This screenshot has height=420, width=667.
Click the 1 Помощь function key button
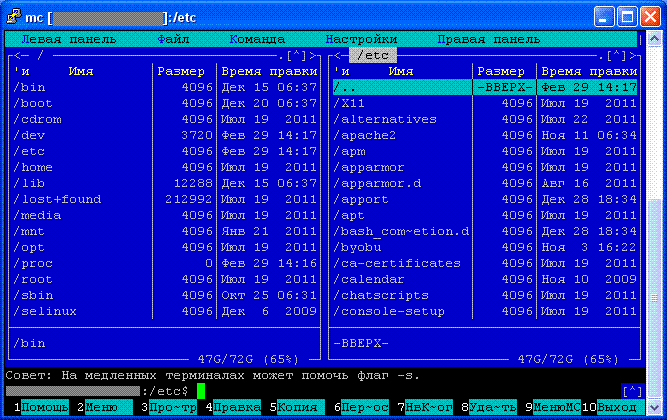pos(41,408)
